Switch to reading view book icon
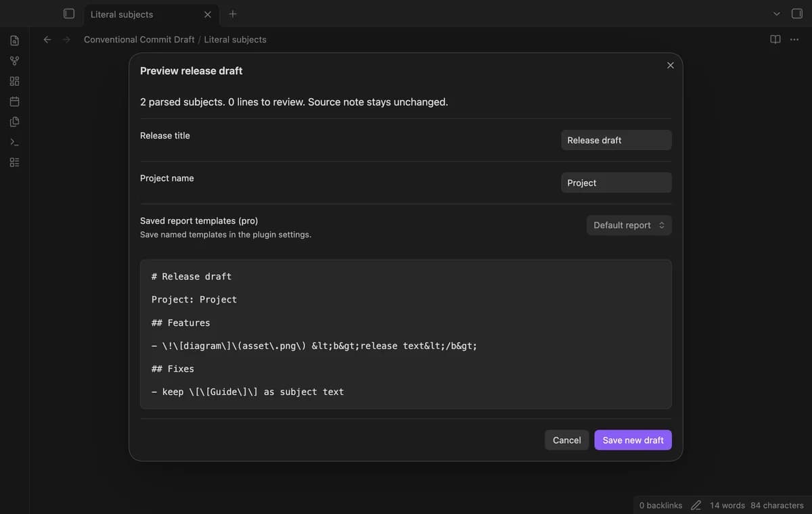The image size is (812, 514). 775,39
